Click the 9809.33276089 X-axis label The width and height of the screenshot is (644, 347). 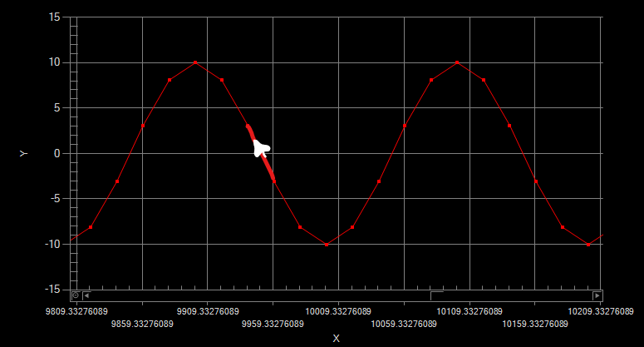(76, 311)
